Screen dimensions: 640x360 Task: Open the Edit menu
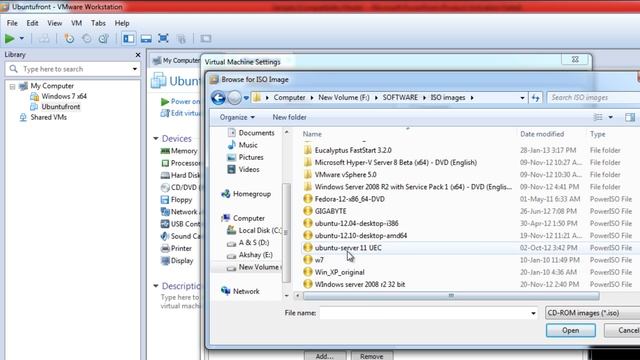32,23
